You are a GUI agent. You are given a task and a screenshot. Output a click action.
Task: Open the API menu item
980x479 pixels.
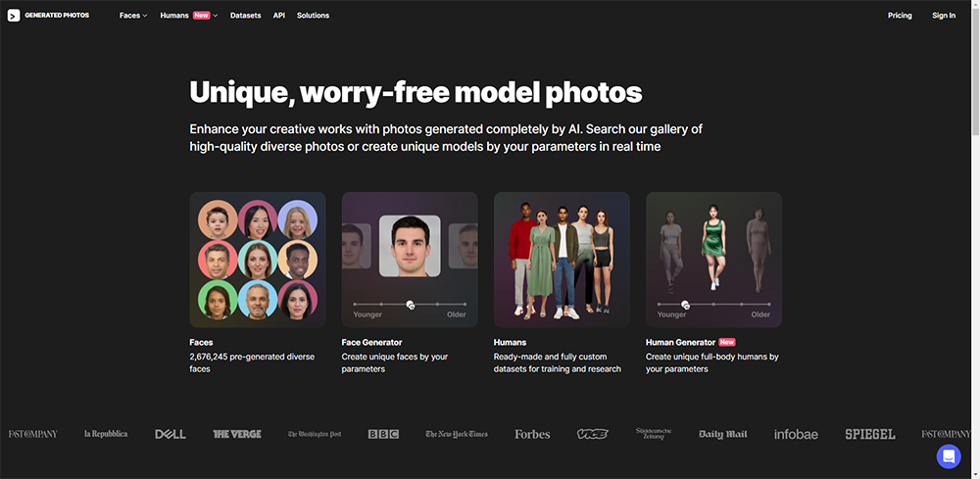click(279, 16)
